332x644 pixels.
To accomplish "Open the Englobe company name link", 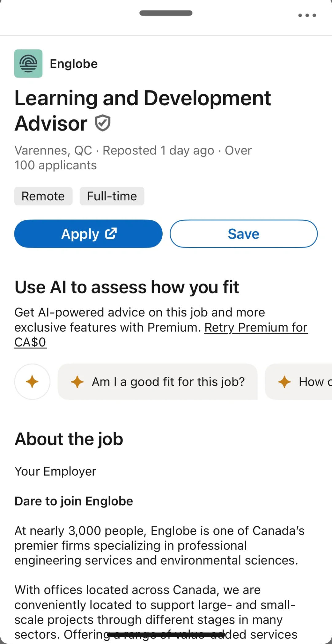I will pos(74,64).
